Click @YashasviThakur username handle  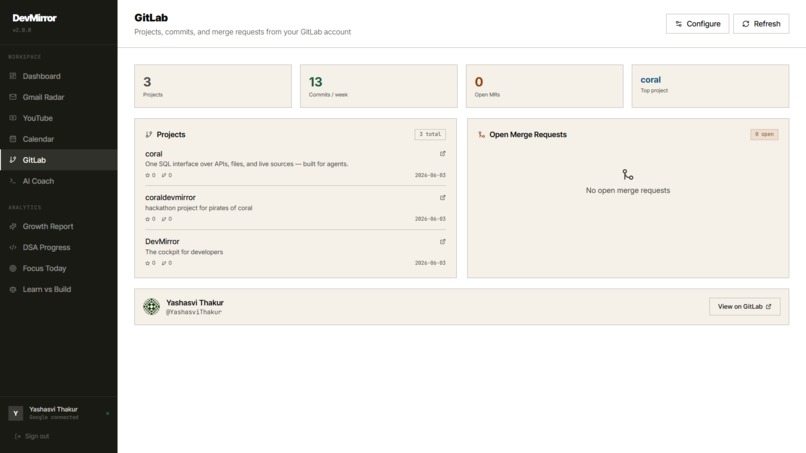click(x=194, y=312)
